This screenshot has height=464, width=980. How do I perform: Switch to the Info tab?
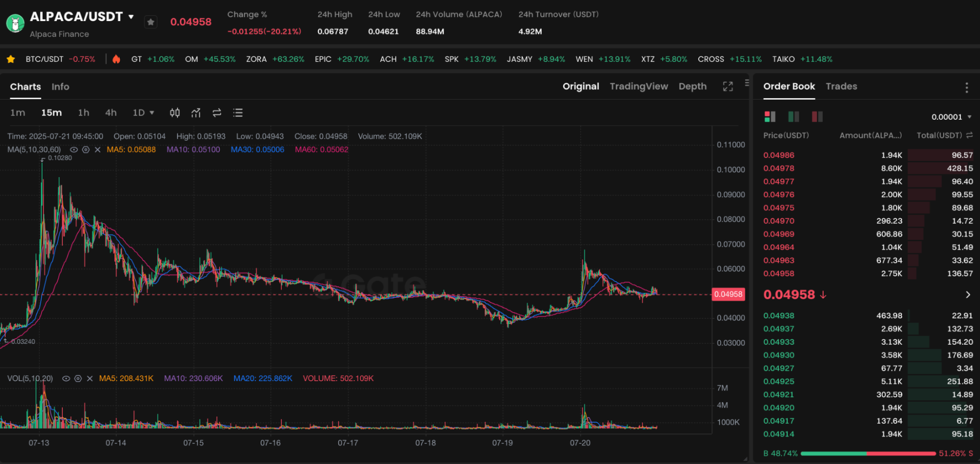pos(60,87)
